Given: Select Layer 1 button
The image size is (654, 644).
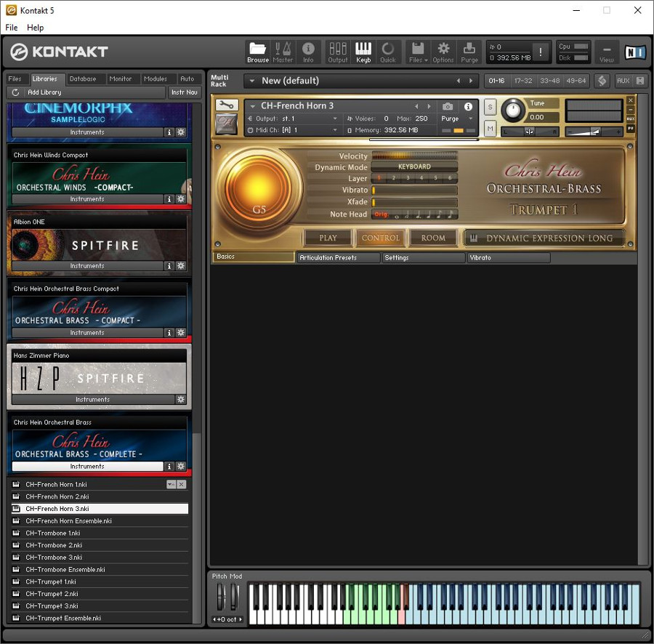Looking at the screenshot, I should coord(379,178).
